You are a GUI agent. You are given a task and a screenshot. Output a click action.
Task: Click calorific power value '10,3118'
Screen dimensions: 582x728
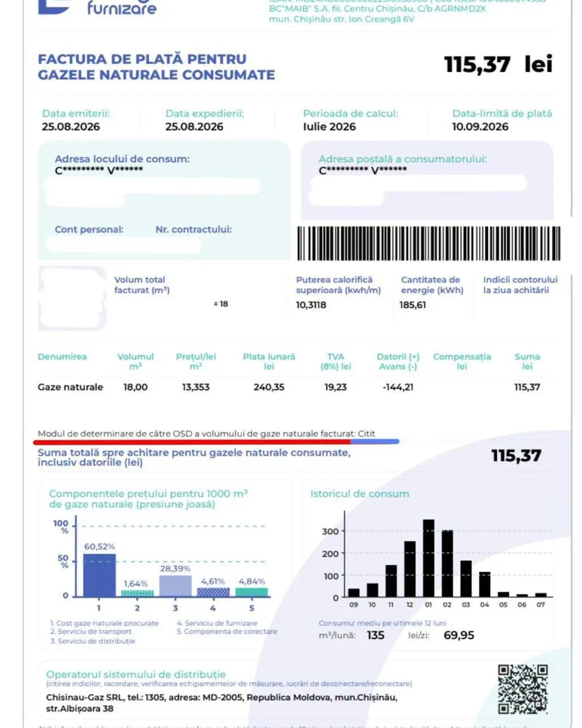pos(311,305)
